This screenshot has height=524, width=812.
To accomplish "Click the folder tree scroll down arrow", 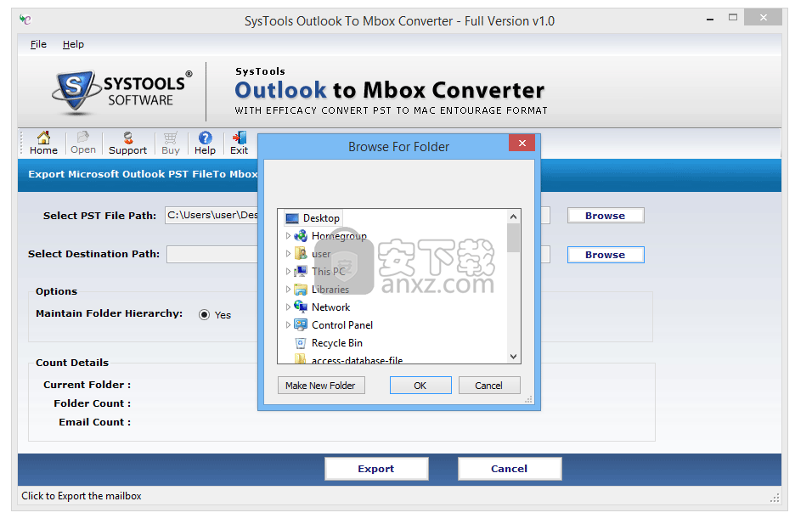I will point(513,356).
